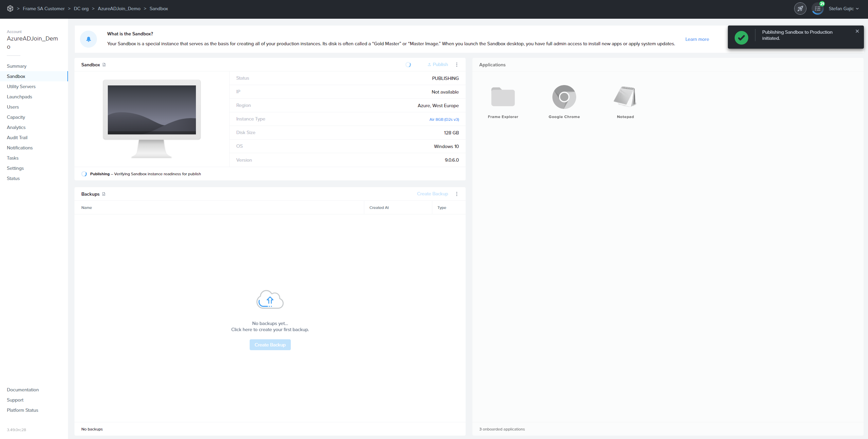The height and width of the screenshot is (439, 868).
Task: Open the rocket quick-launch icon in header
Action: tap(800, 9)
